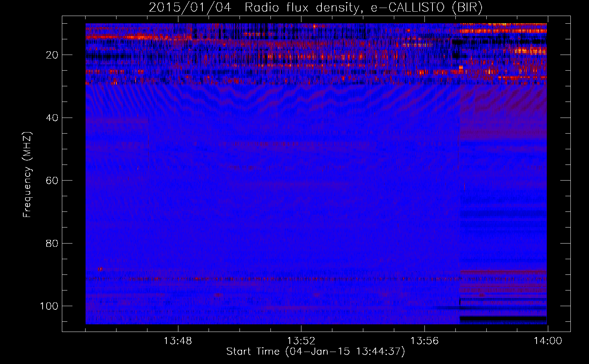
Task: Click the 13:48 time tick label
Action: tap(178, 341)
